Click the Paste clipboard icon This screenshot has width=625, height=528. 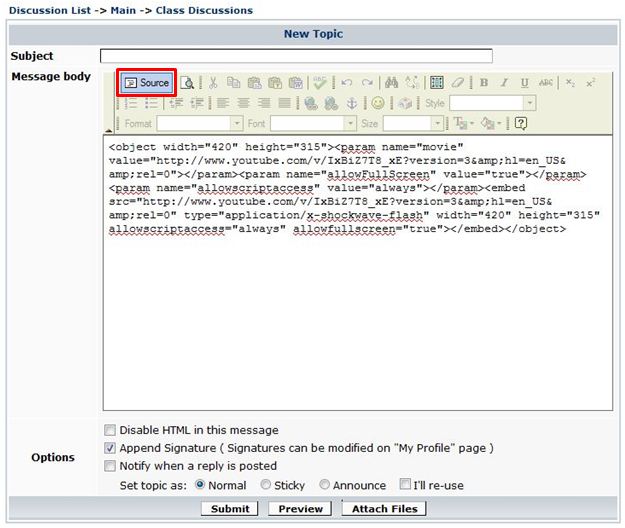[254, 82]
